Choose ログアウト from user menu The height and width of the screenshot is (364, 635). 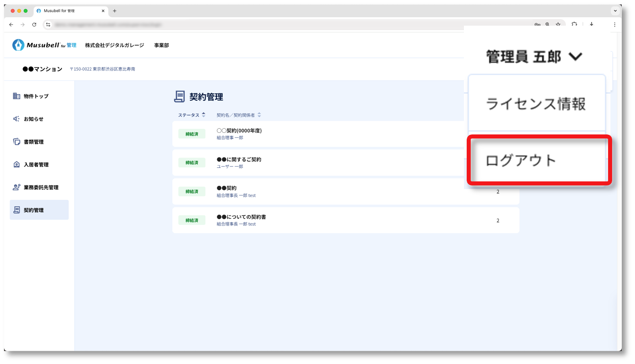pos(521,160)
